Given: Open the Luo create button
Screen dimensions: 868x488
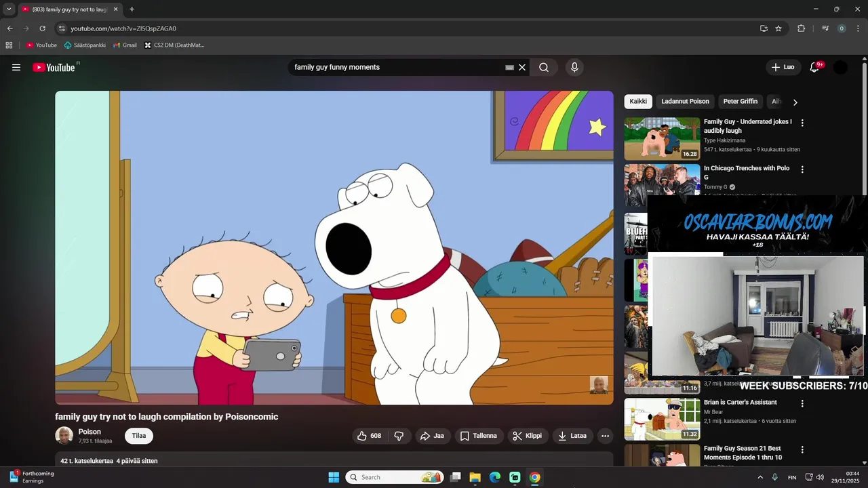Looking at the screenshot, I should pyautogui.click(x=783, y=67).
